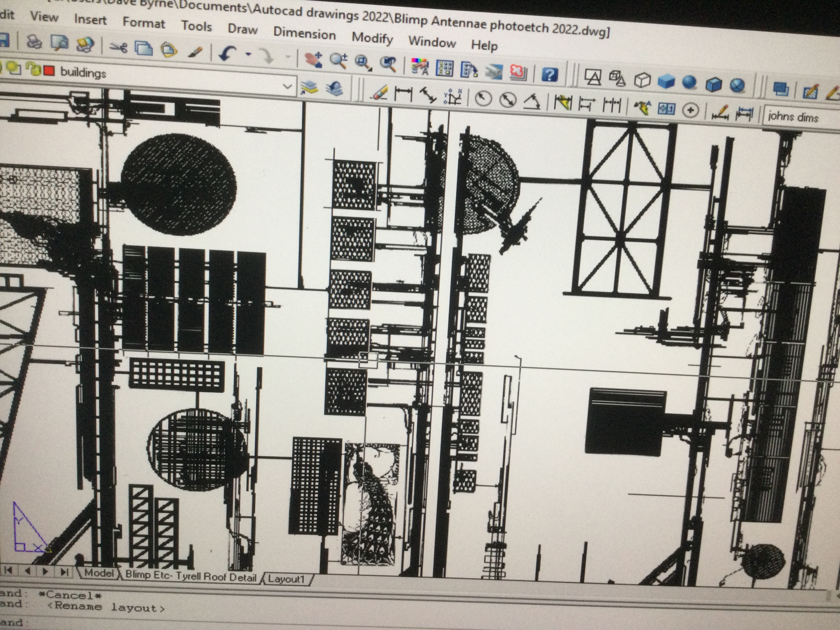
Task: Select Hidden visual style cube icon
Action: pyautogui.click(x=642, y=80)
